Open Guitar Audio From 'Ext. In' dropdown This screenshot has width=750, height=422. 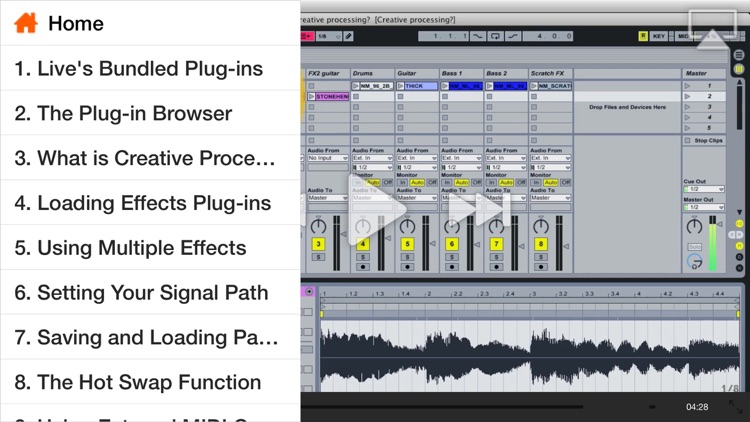[417, 158]
